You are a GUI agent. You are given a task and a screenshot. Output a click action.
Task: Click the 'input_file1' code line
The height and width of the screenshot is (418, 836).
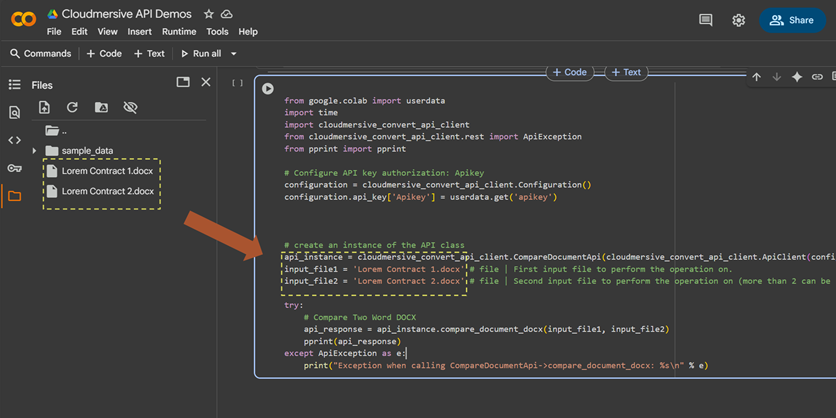pyautogui.click(x=508, y=269)
